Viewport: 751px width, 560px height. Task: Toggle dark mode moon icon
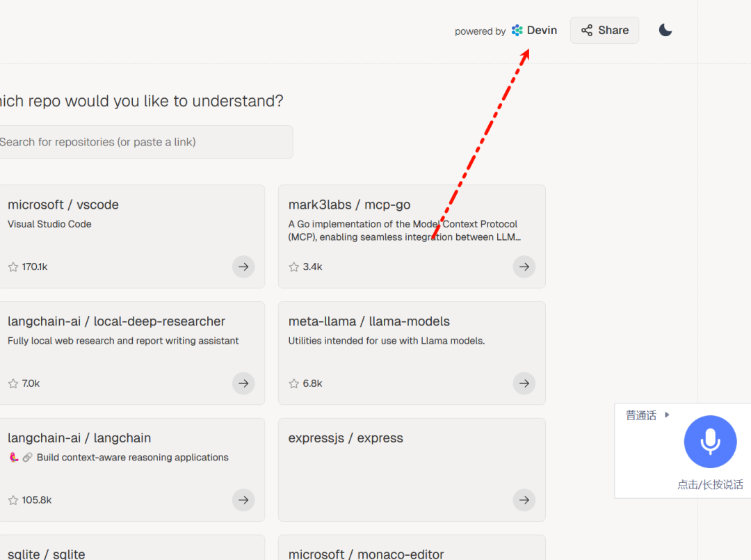click(x=665, y=30)
